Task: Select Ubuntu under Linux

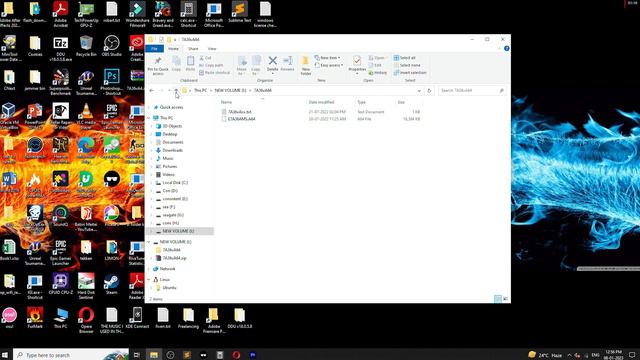Action: (169, 288)
